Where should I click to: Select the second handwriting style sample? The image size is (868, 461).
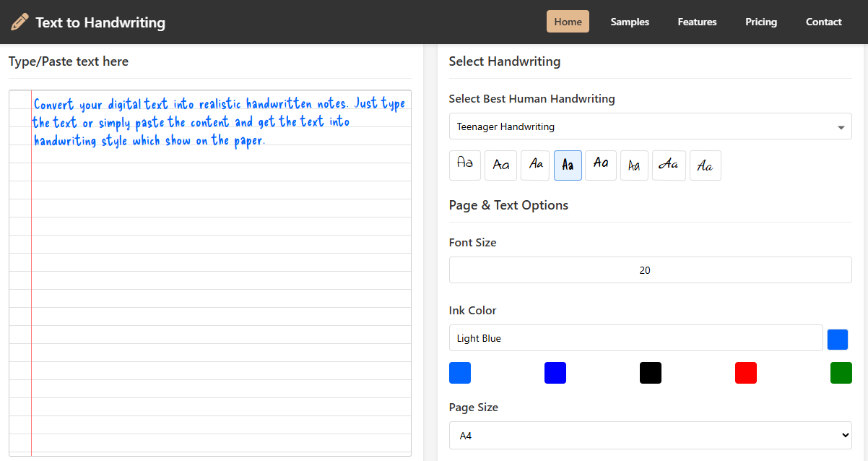500,165
